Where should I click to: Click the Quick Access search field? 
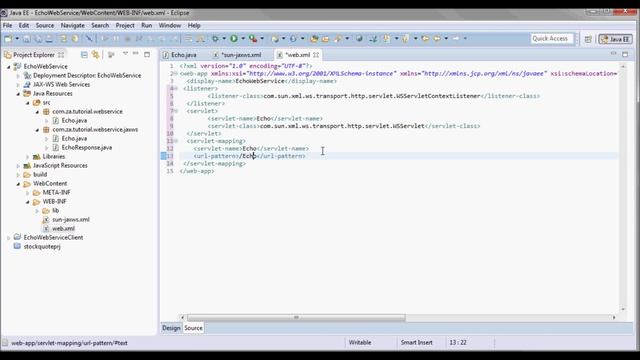(x=551, y=38)
